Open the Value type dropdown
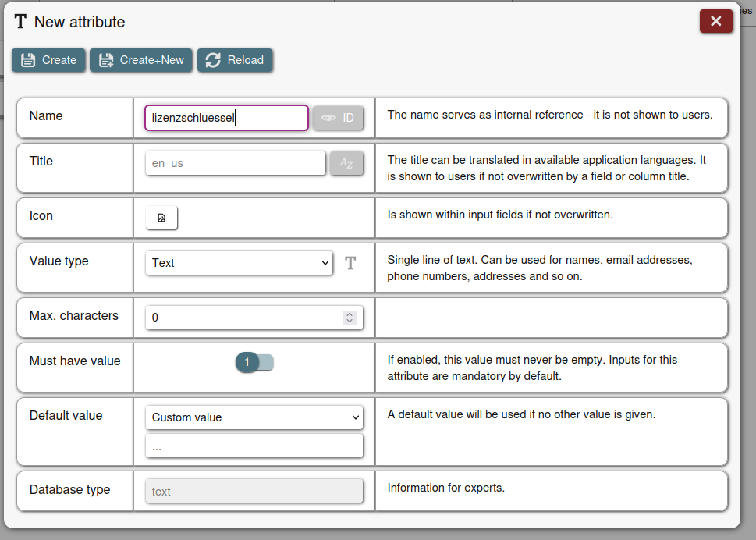 239,263
